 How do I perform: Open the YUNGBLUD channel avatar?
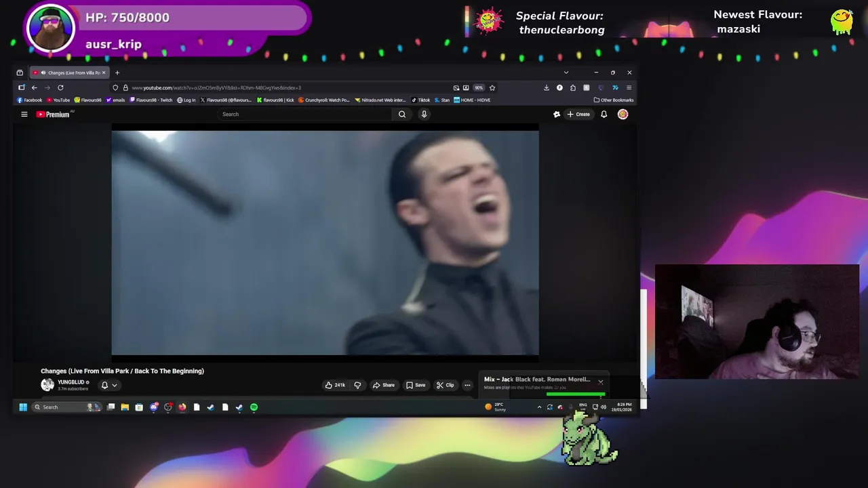click(x=47, y=385)
